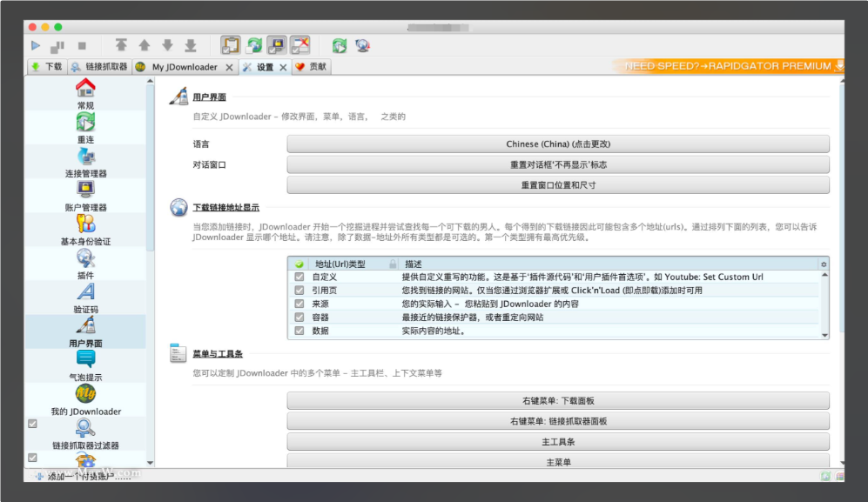
Task: Click 添加一个付费账户 in status bar
Action: tap(83, 476)
